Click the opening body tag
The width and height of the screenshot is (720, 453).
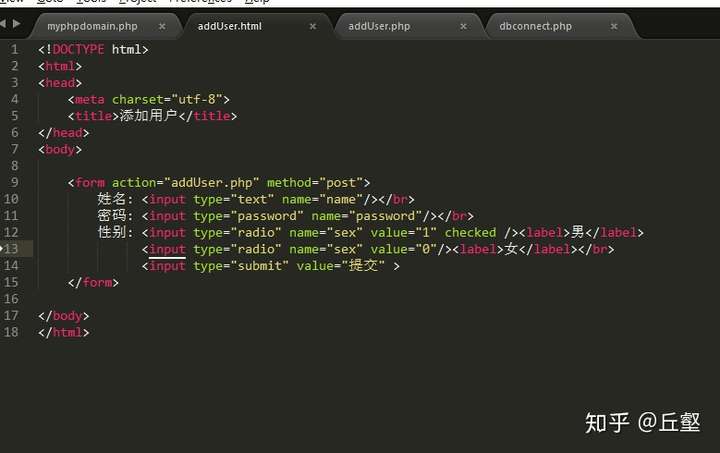(60, 149)
